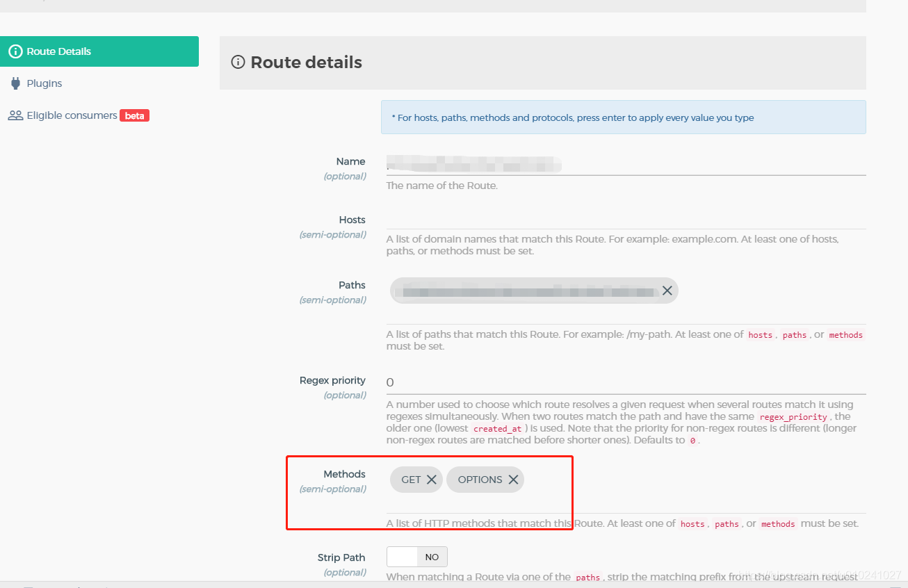The image size is (908, 588).
Task: Remove the GET method chip
Action: (431, 480)
